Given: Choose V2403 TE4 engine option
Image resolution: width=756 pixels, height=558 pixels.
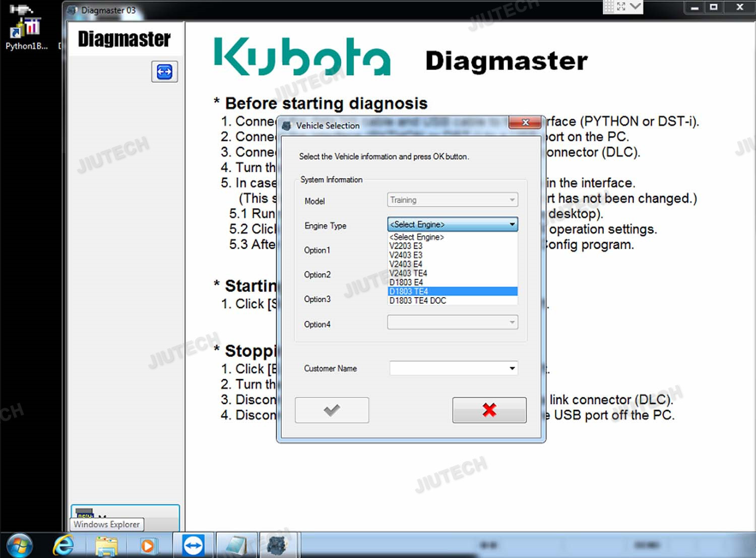Looking at the screenshot, I should point(408,273).
